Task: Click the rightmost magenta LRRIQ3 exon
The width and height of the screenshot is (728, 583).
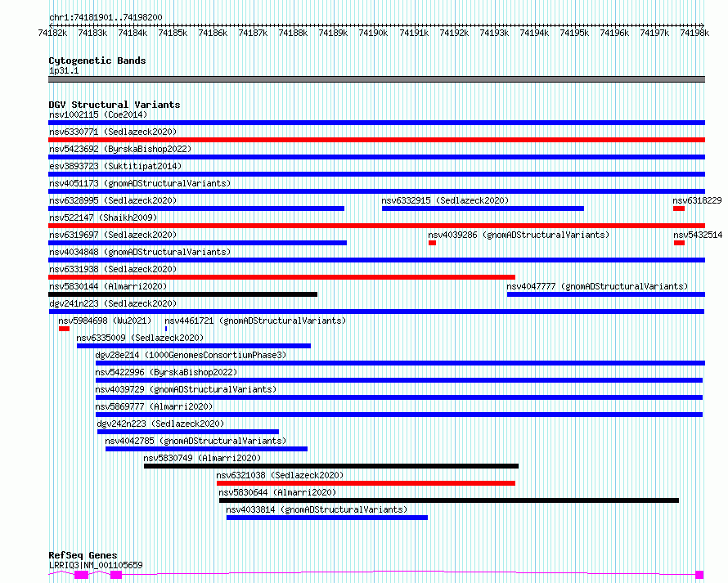Action: click(699, 575)
